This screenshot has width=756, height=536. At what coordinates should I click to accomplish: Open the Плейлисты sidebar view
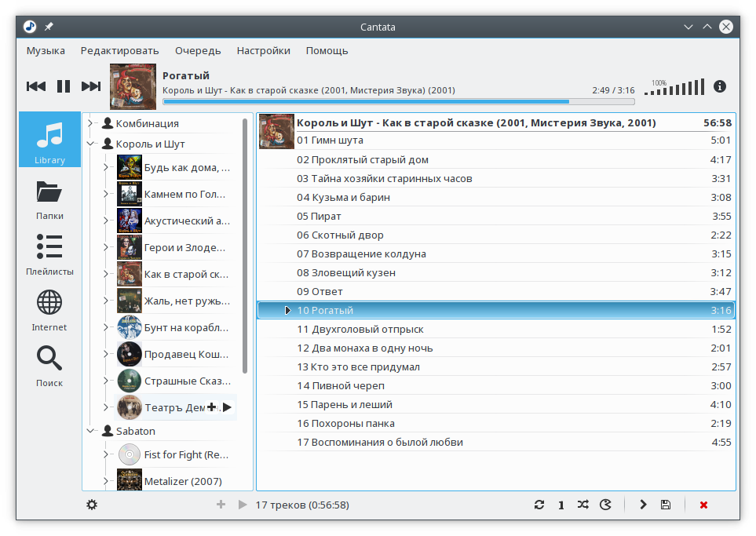click(x=49, y=254)
